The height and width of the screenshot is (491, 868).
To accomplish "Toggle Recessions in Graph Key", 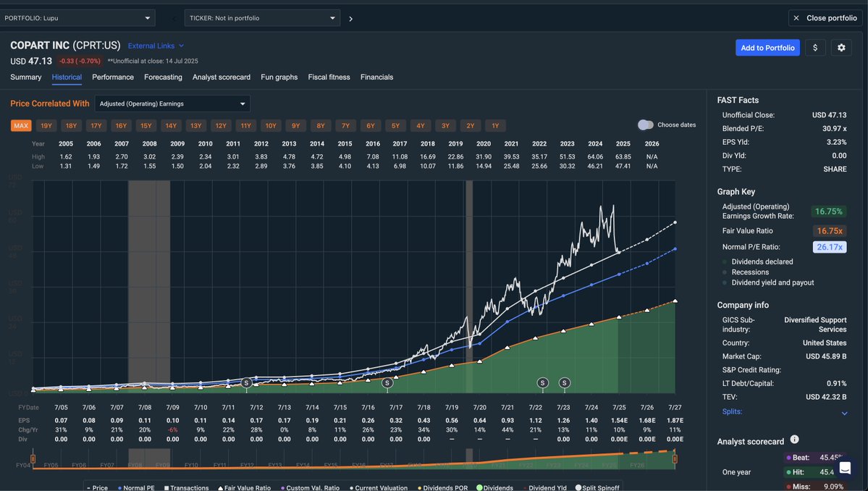I will point(745,272).
